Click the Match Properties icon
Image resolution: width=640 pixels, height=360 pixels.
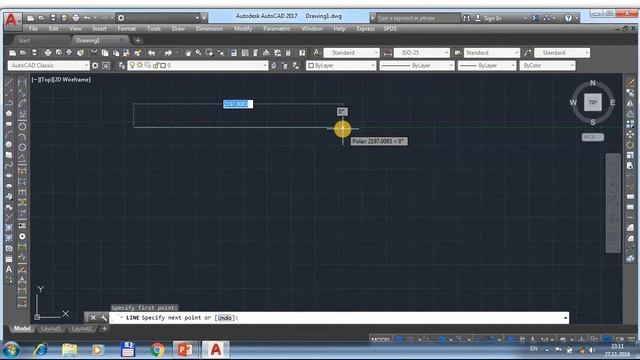pyautogui.click(x=137, y=53)
